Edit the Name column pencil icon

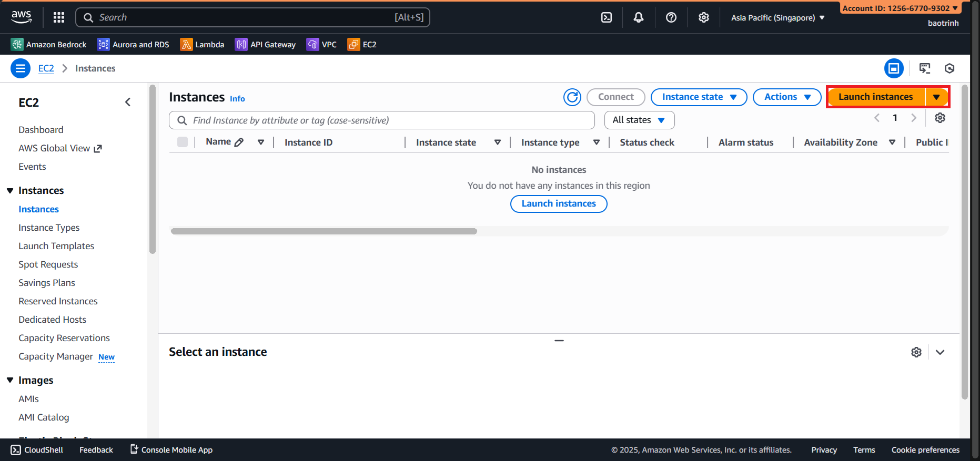pyautogui.click(x=239, y=142)
